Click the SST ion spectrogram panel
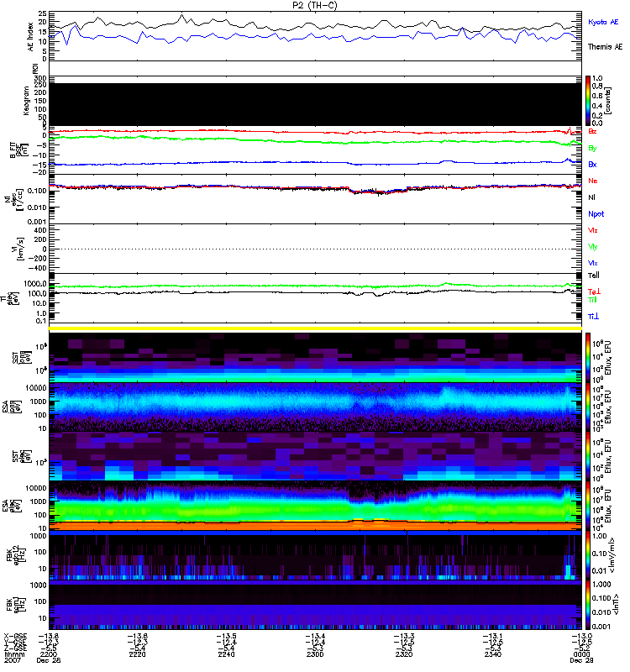Viewport: 630px width, 672px height. [315, 357]
